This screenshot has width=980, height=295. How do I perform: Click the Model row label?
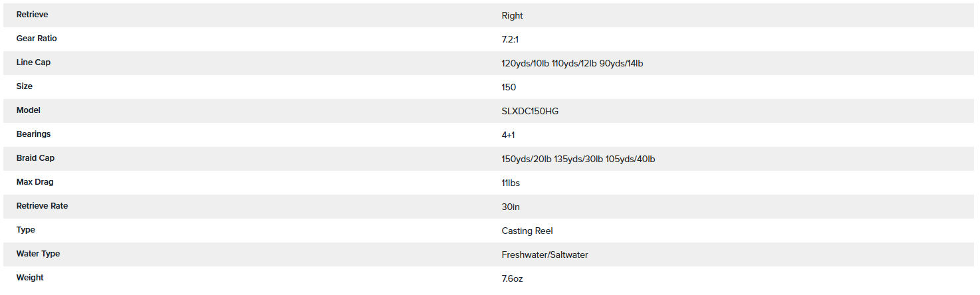coord(29,110)
